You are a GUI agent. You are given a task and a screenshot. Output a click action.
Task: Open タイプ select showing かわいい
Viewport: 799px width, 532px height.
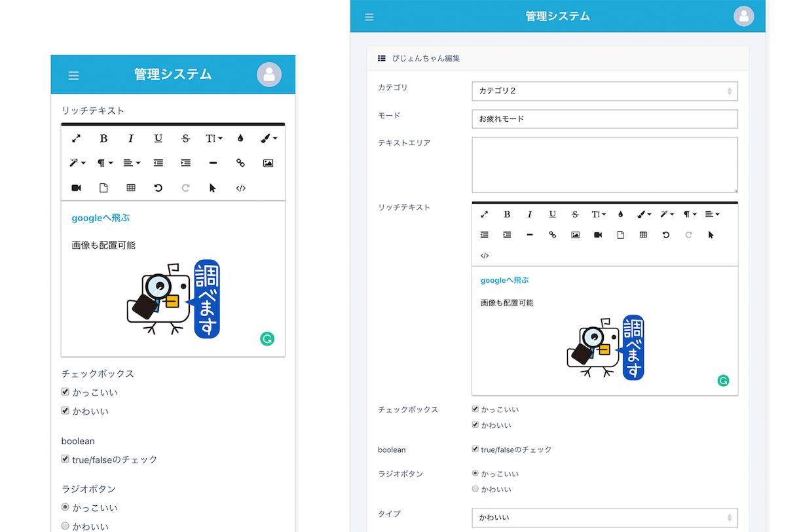(604, 518)
